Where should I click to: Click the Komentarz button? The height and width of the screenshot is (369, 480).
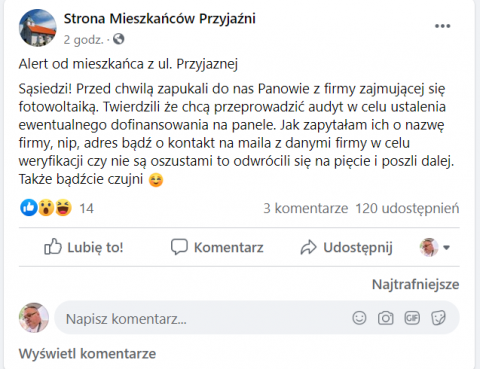[x=217, y=247]
